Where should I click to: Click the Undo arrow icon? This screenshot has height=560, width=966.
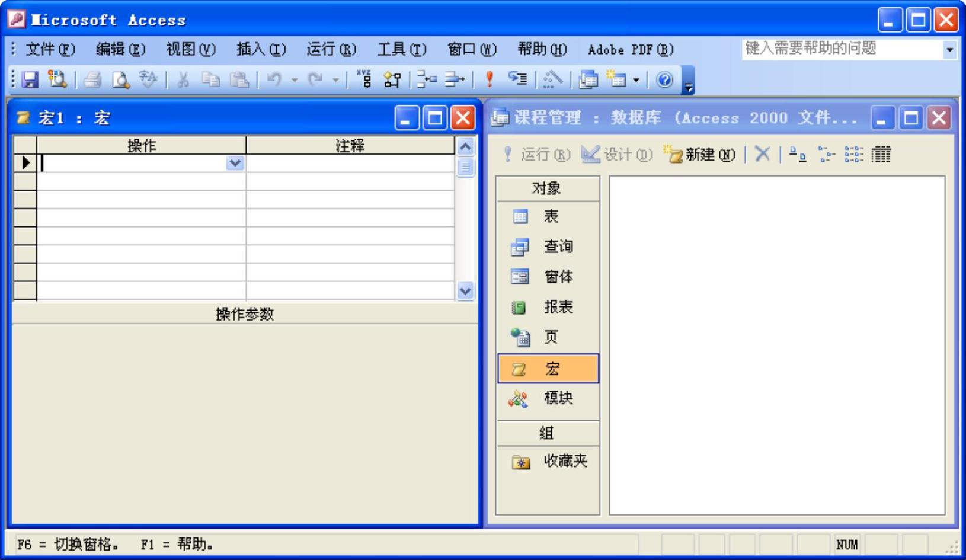(274, 79)
